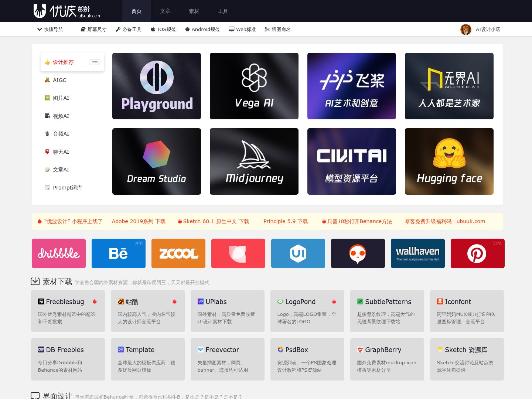Open 切图命名 scissors link
532x399 pixels.
point(278,29)
